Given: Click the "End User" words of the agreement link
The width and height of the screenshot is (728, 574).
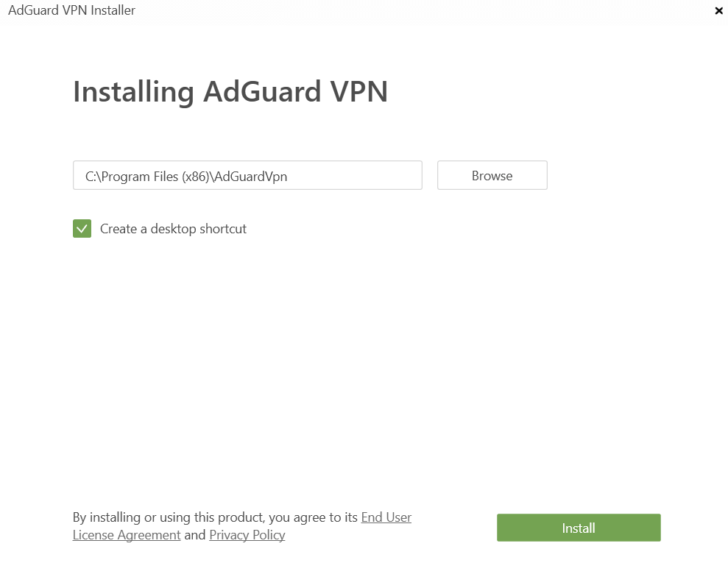Looking at the screenshot, I should point(386,517).
